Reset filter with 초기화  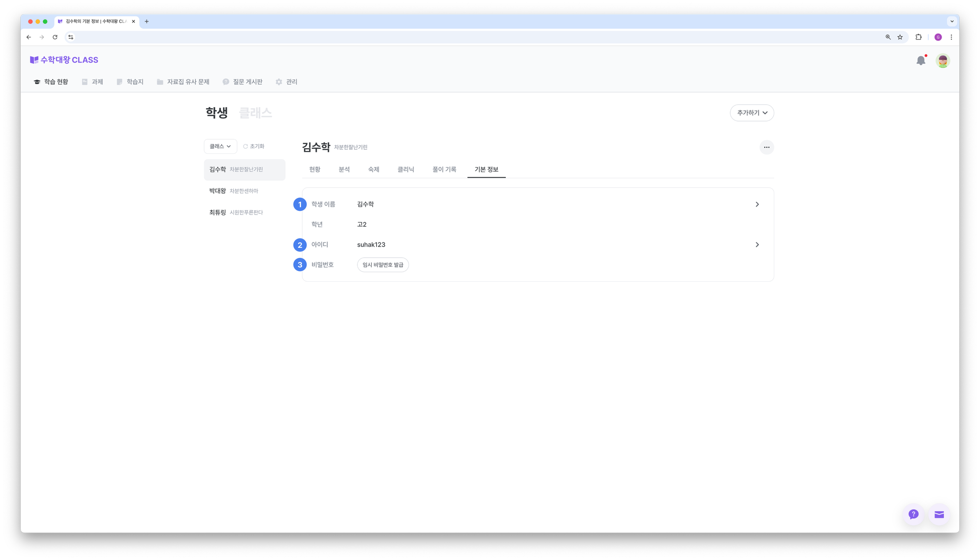(254, 146)
